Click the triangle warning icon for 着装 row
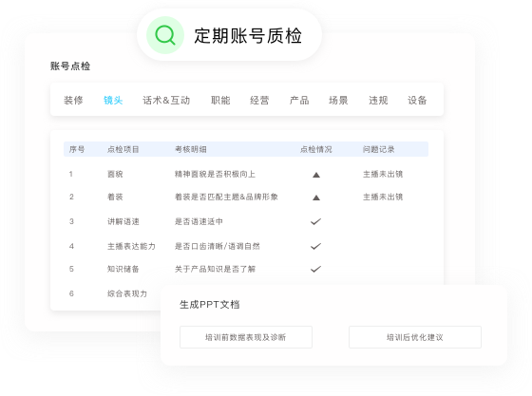This screenshot has height=396, width=532. pyautogui.click(x=316, y=198)
